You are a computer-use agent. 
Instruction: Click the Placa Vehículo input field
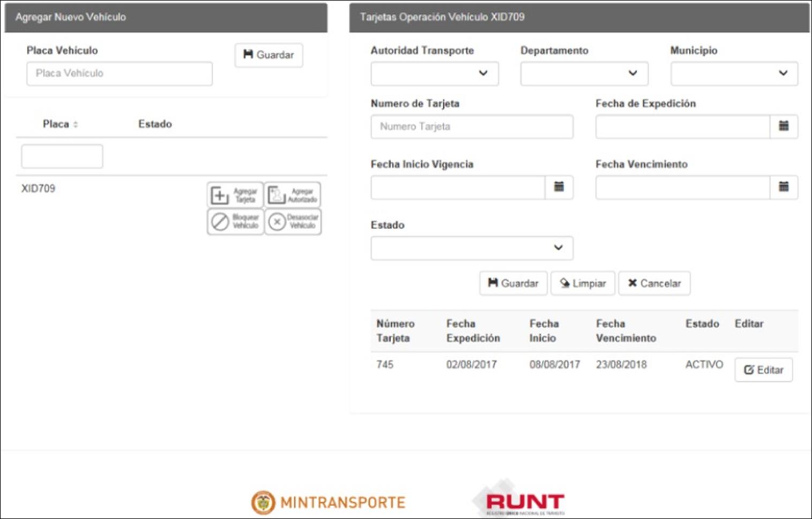[119, 74]
